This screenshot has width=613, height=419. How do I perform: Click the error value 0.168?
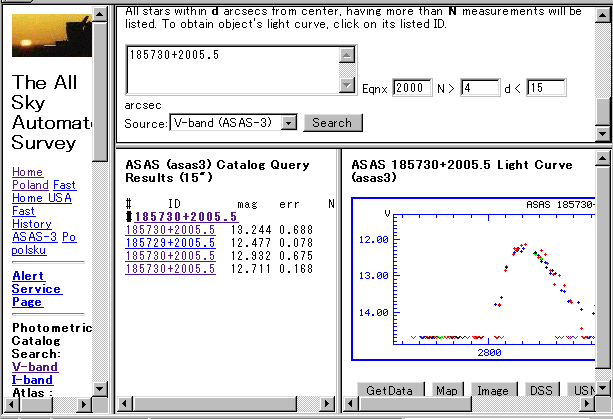pyautogui.click(x=296, y=269)
